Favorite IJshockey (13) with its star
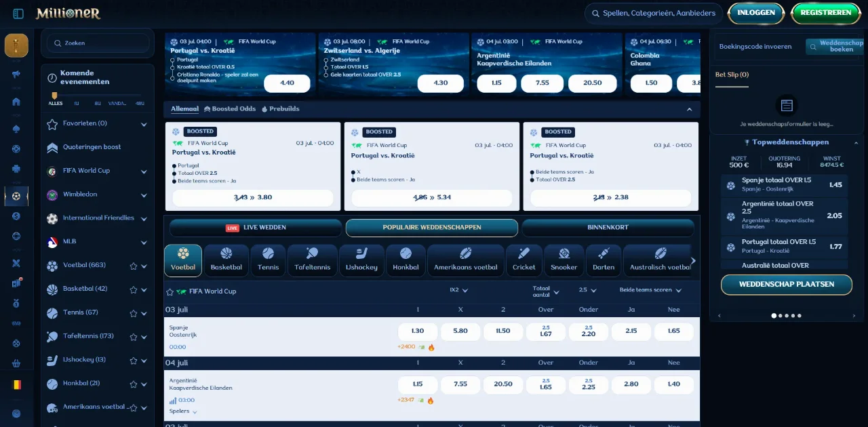868x427 pixels. (134, 360)
